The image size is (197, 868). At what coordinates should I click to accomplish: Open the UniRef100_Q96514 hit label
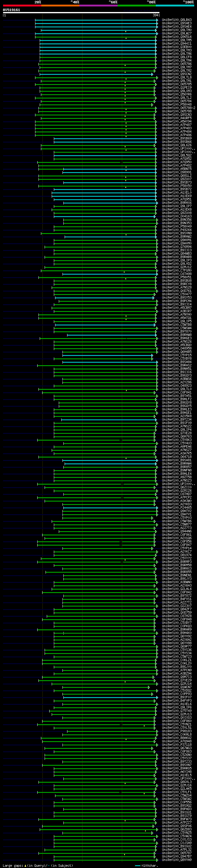(177, 37)
